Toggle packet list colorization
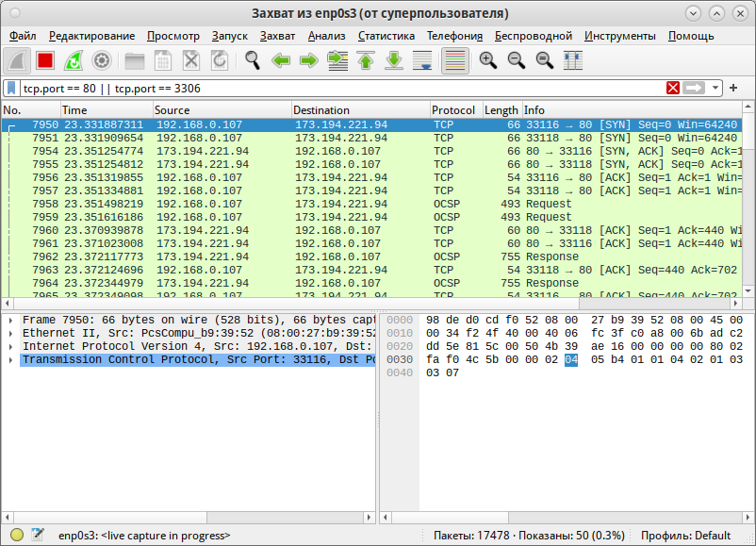 click(x=455, y=60)
